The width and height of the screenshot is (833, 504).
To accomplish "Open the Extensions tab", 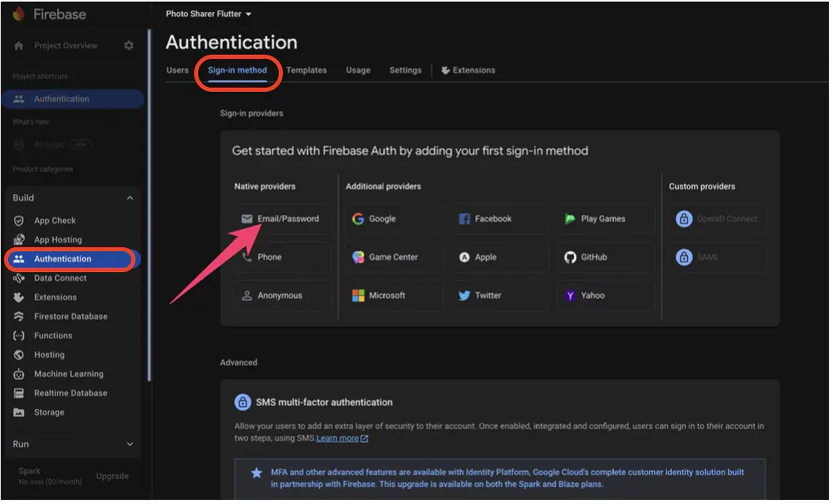I will 468,70.
